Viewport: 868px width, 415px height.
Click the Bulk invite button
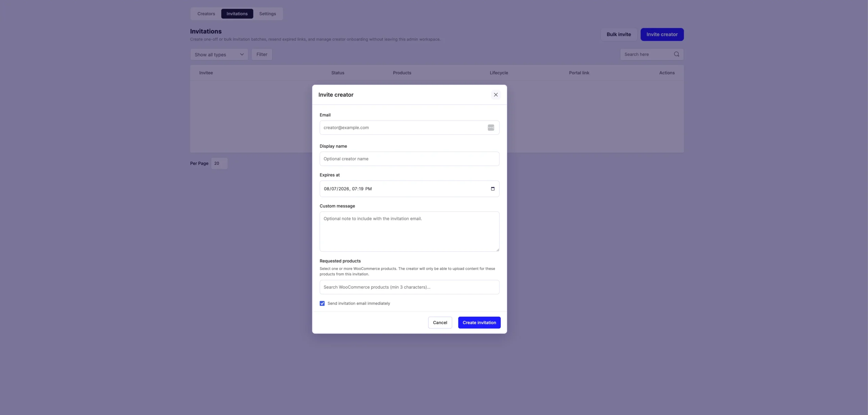click(x=618, y=35)
